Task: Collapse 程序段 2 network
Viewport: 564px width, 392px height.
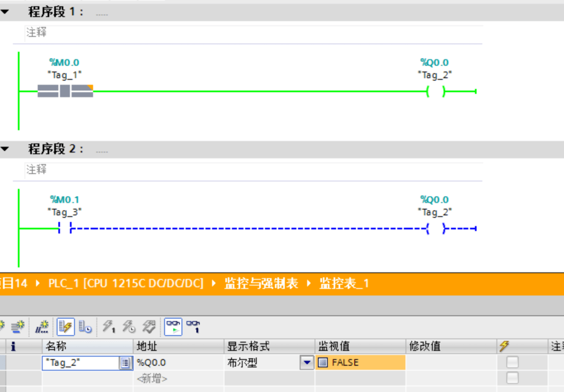Action: point(5,149)
